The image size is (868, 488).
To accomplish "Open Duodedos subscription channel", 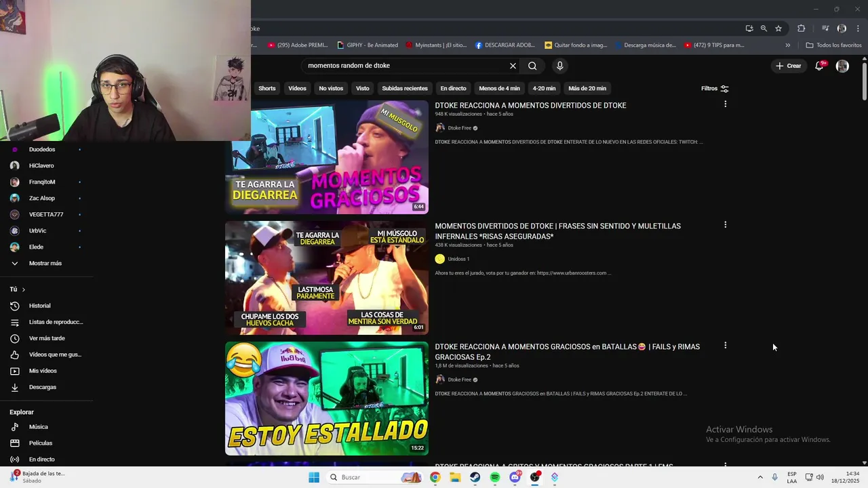I will (x=42, y=149).
